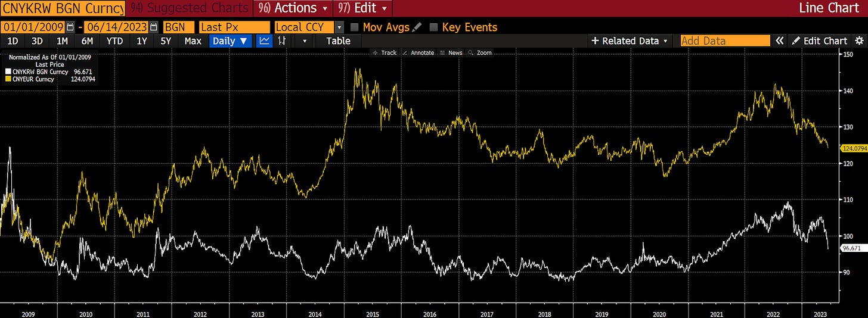Edit moving averages with pencil icon
The width and height of the screenshot is (868, 318).
coord(417,27)
